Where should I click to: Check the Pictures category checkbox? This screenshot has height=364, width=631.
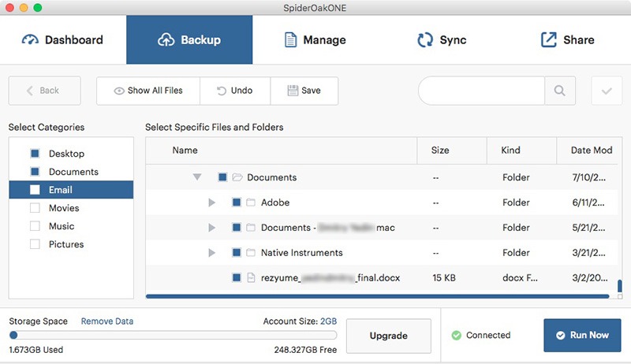35,244
